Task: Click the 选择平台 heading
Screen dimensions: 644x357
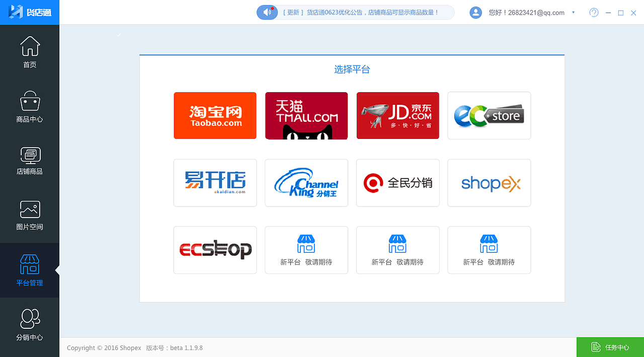Action: 352,69
